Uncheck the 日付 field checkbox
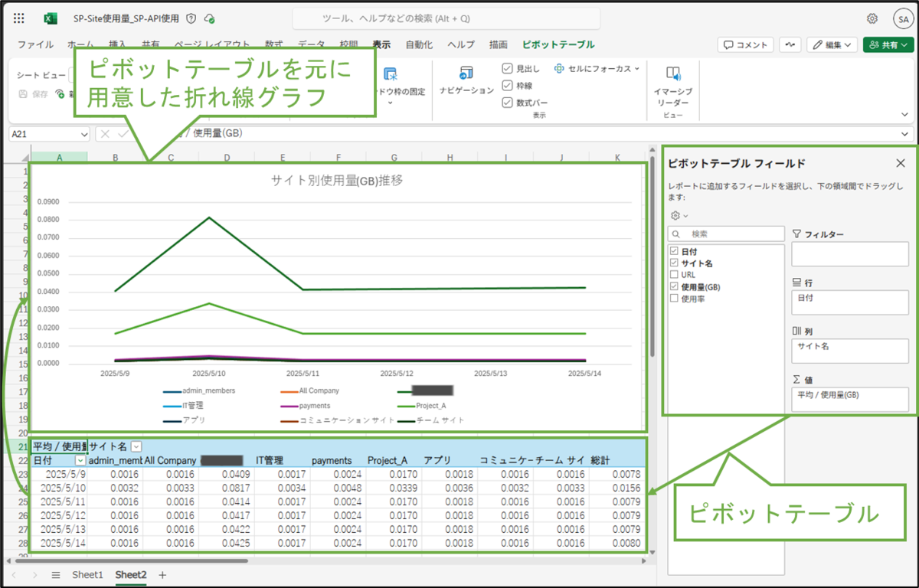919x588 pixels. [x=674, y=251]
